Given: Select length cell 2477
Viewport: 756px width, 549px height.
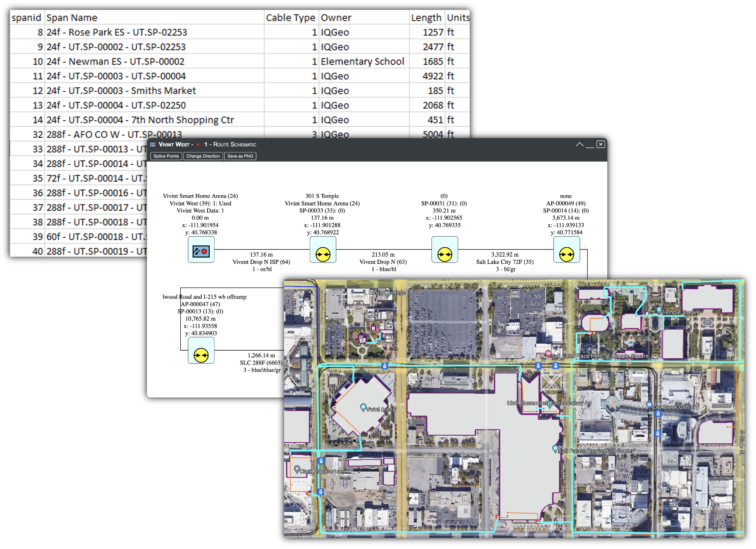Looking at the screenshot, I should point(427,47).
